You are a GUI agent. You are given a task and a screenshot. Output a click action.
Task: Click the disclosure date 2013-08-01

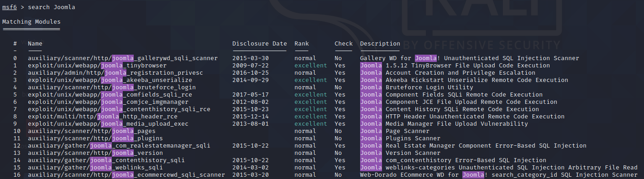[x=251, y=124]
